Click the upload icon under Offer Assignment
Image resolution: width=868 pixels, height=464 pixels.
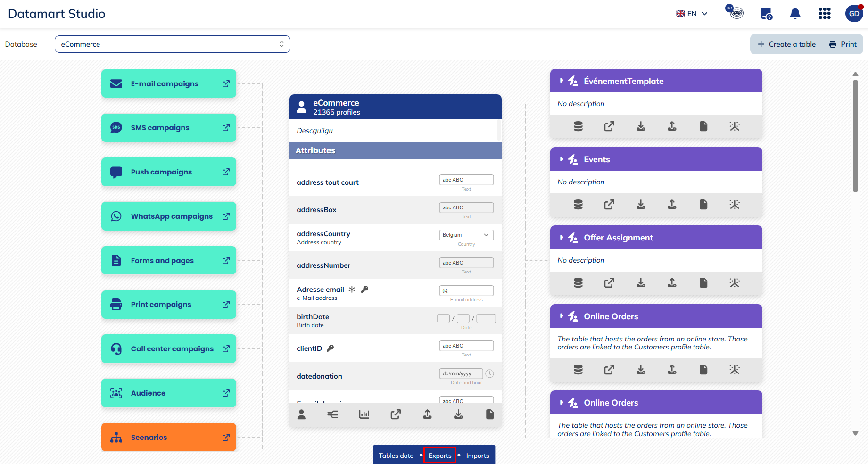point(672,283)
